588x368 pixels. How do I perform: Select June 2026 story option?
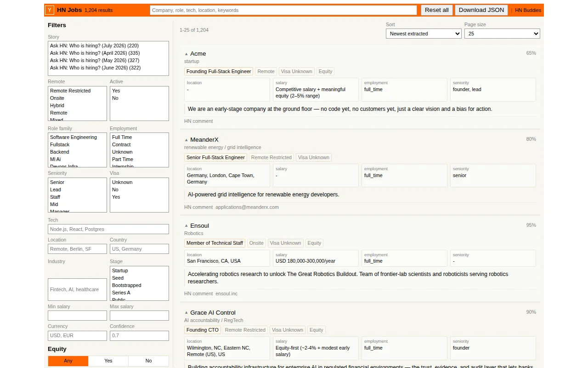tap(108, 68)
